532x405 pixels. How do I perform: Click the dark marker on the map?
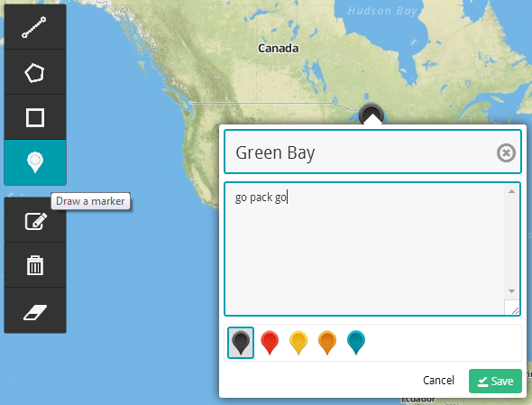[x=371, y=113]
